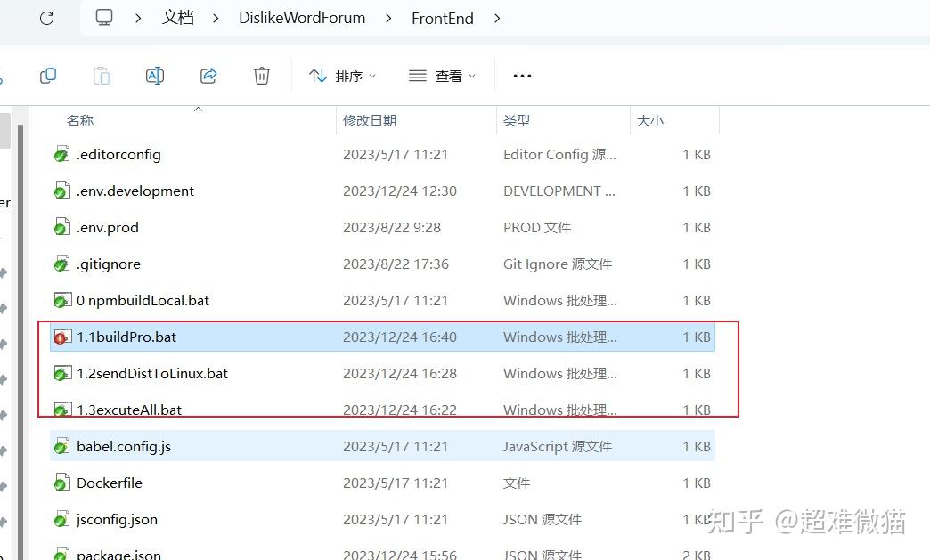Open the 排序 sort dropdown
930x560 pixels.
point(342,76)
